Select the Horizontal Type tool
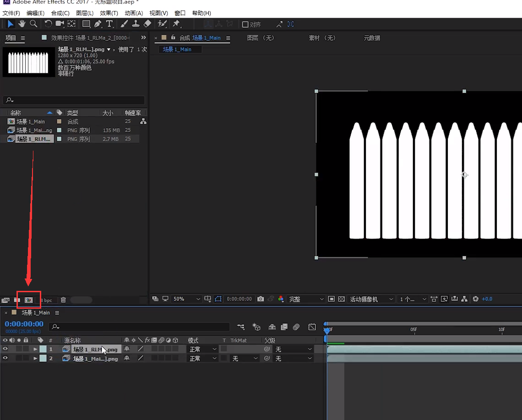The width and height of the screenshot is (522, 420). coord(109,24)
